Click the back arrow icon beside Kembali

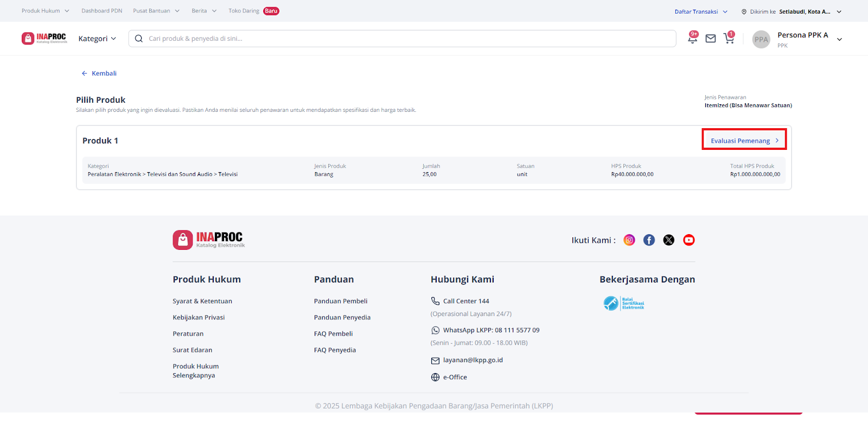(x=84, y=73)
